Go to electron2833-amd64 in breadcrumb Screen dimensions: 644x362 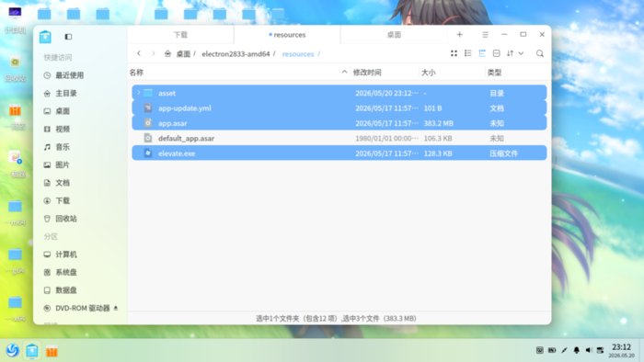(236, 54)
